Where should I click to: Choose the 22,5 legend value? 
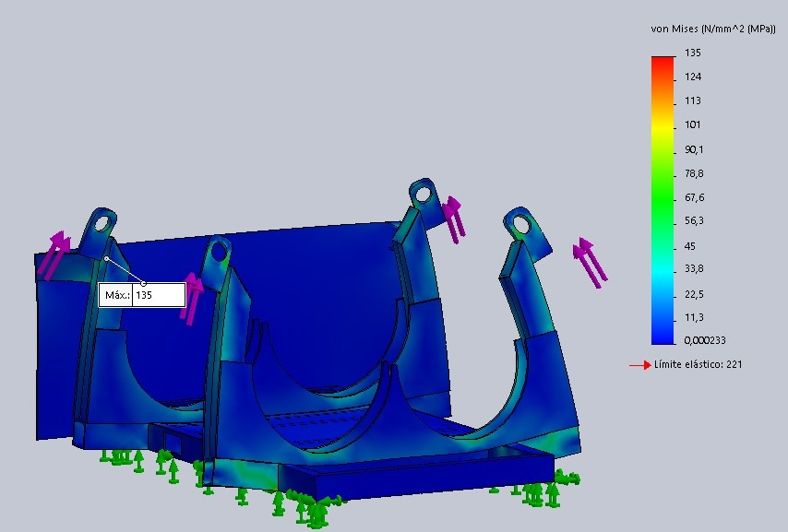[x=694, y=294]
